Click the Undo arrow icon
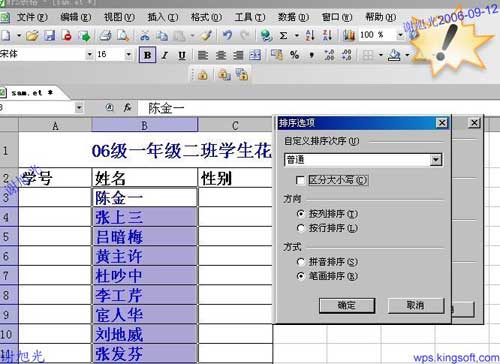The image size is (500, 364). [228, 35]
